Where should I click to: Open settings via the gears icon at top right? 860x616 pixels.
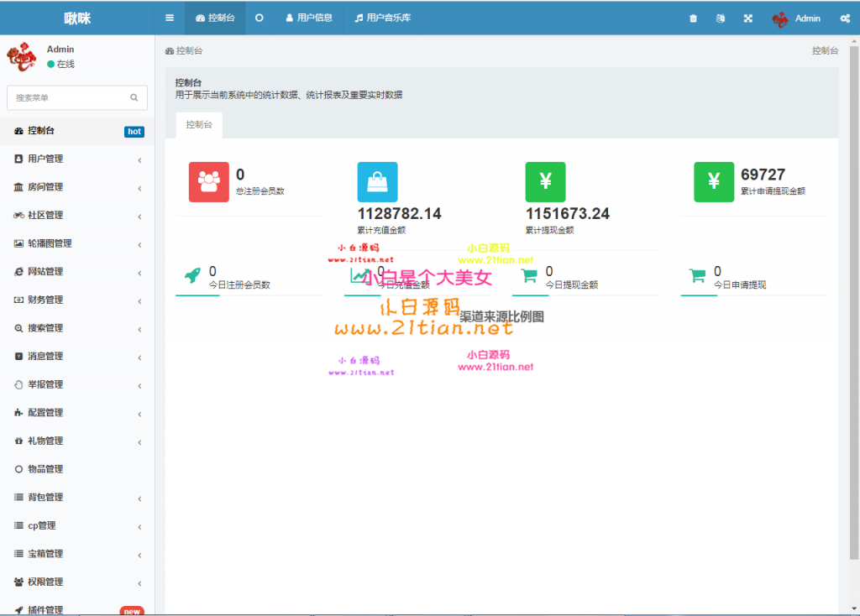[845, 18]
